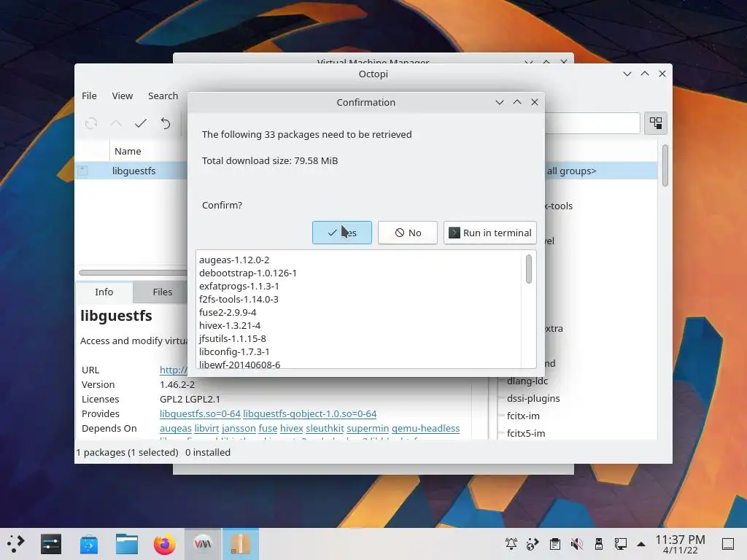Open the KDE application launcher
The height and width of the screenshot is (560, 747).
15,543
